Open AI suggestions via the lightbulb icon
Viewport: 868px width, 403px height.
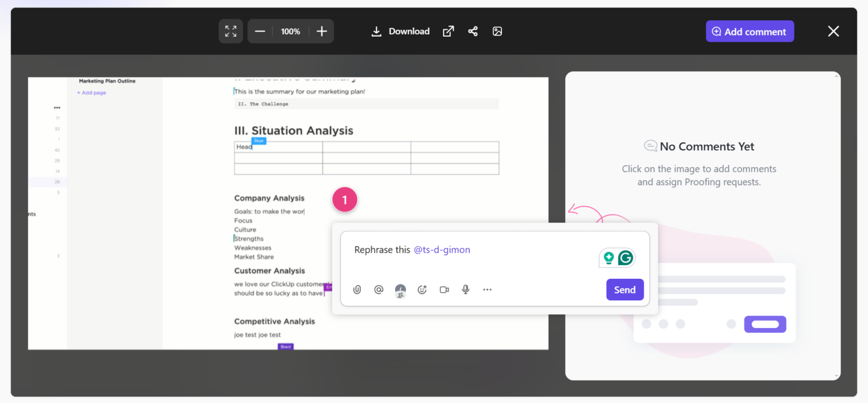(x=609, y=257)
